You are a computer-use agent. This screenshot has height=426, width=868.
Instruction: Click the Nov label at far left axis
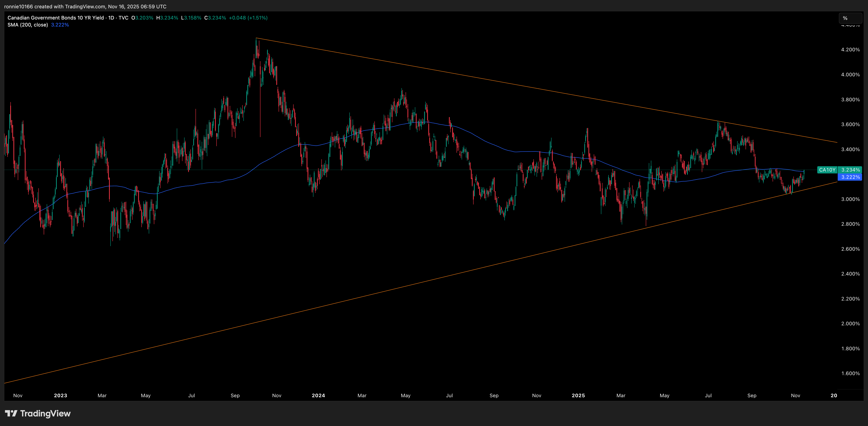[x=18, y=395]
